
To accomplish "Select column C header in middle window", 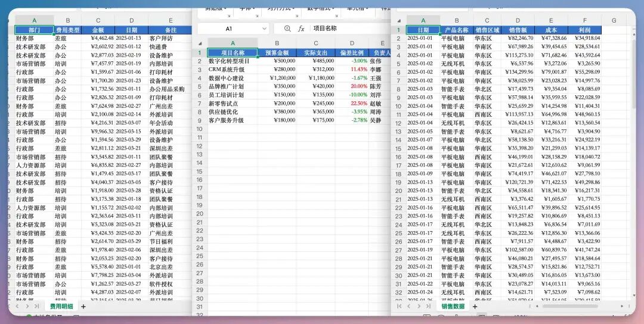I will point(315,43).
